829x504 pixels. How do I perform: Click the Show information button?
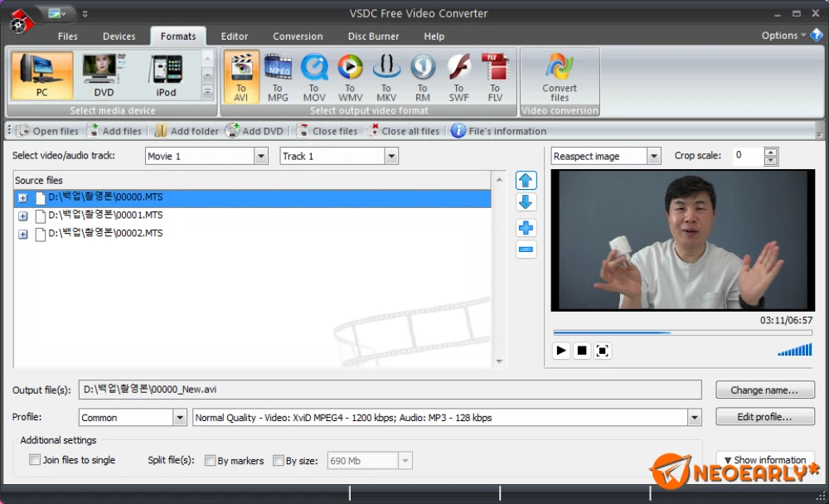(x=764, y=459)
